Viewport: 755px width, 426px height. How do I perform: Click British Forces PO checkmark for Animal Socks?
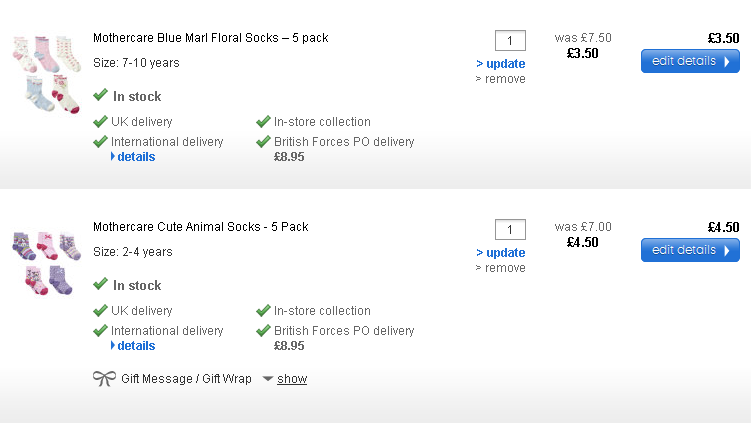pyautogui.click(x=263, y=331)
